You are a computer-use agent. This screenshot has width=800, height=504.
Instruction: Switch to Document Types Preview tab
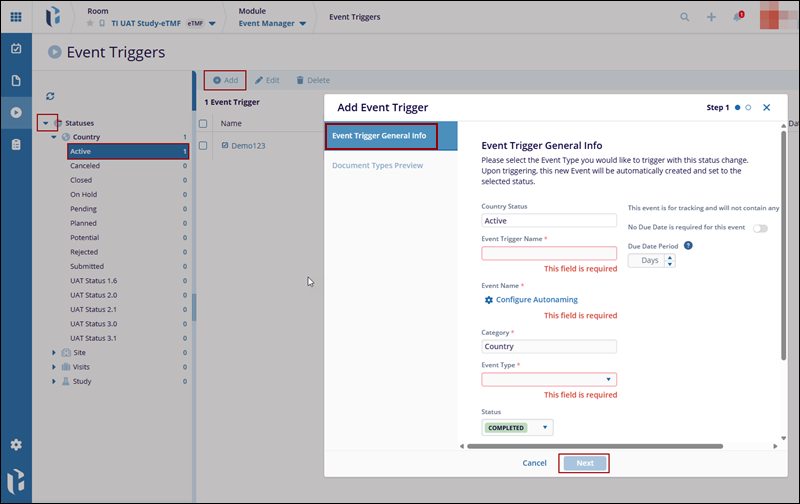377,165
